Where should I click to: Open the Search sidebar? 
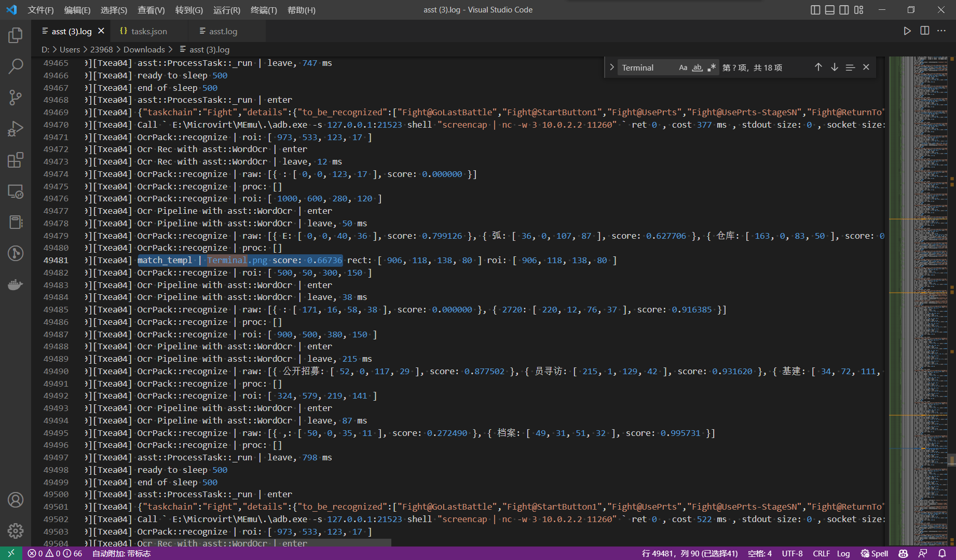coord(15,66)
